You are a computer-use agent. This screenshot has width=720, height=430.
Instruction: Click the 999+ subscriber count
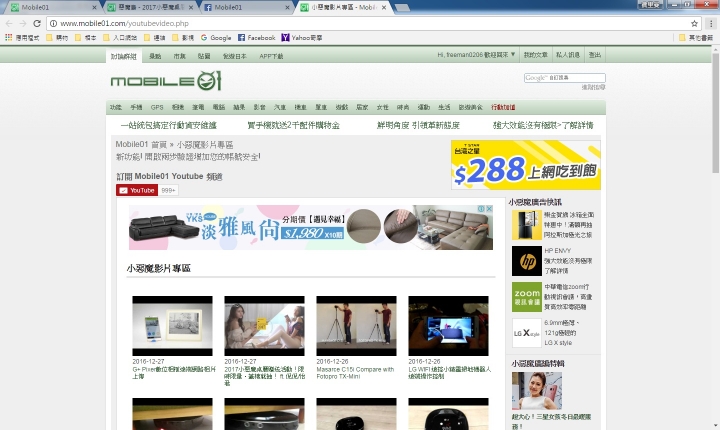pyautogui.click(x=168, y=190)
